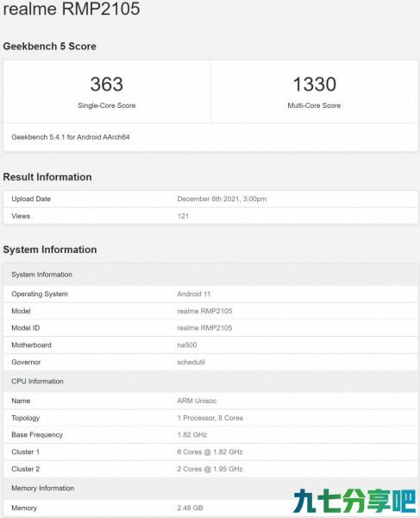Click the CPU Information section header
The height and width of the screenshot is (518, 420).
click(x=37, y=382)
